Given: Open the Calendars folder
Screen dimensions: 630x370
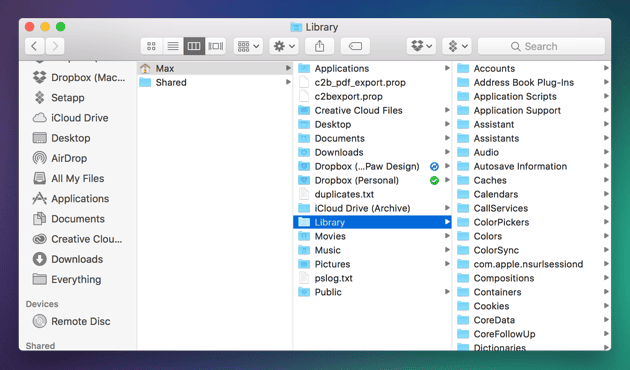Looking at the screenshot, I should pos(532,194).
